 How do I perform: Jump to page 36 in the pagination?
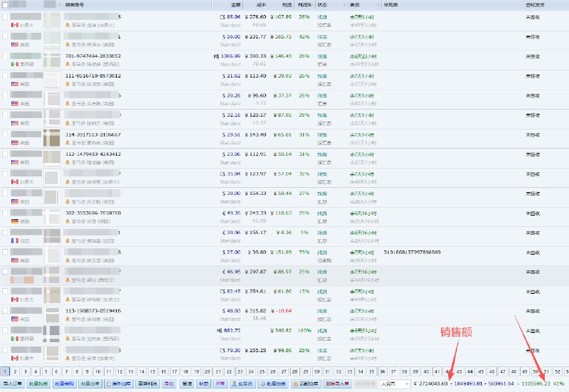383,371
